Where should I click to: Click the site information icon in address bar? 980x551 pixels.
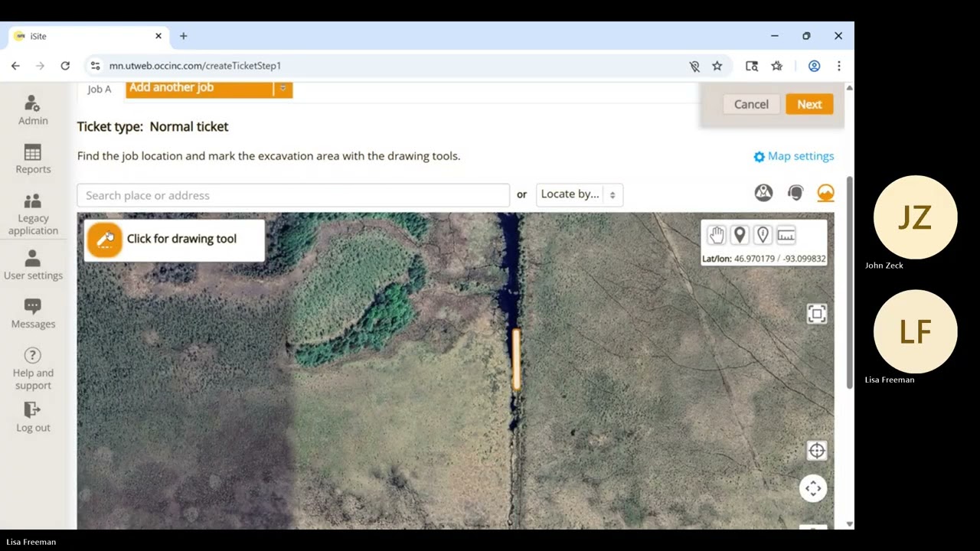click(x=95, y=66)
